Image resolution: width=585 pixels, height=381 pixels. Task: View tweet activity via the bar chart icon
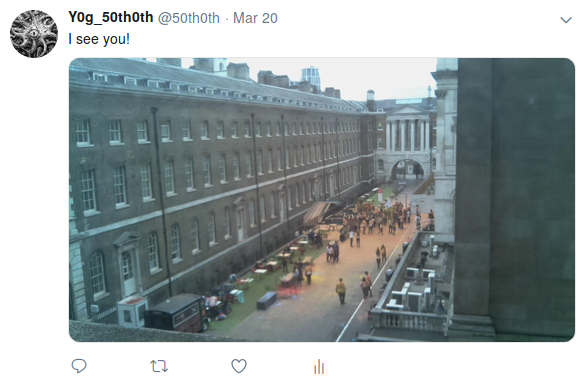319,366
